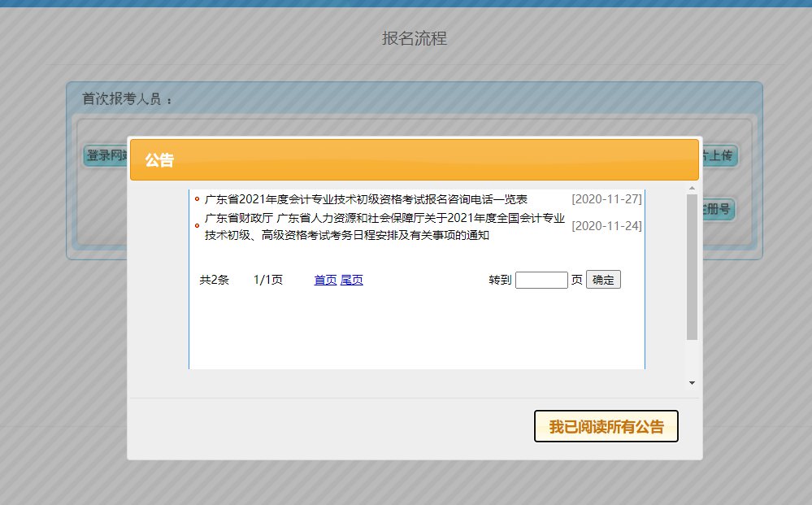
Task: Click the partially hidden 注册号 step button
Action: pos(719,210)
